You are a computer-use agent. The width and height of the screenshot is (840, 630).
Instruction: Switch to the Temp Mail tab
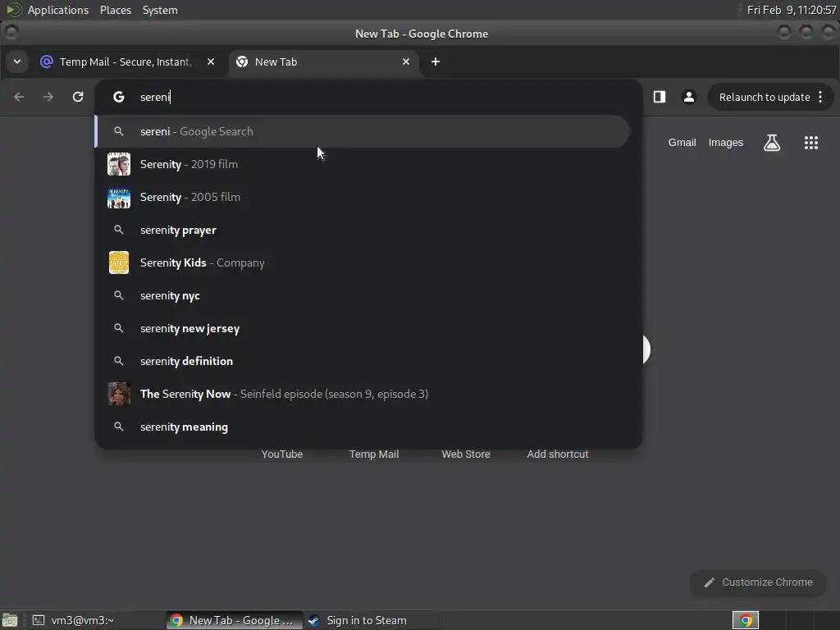coord(127,62)
